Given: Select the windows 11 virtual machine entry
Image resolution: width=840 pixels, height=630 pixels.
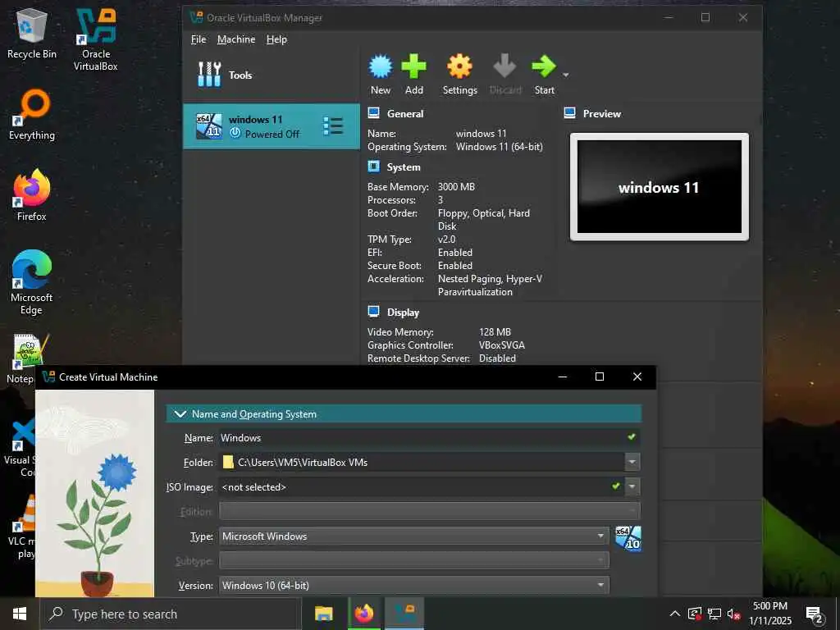Looking at the screenshot, I should pyautogui.click(x=271, y=126).
